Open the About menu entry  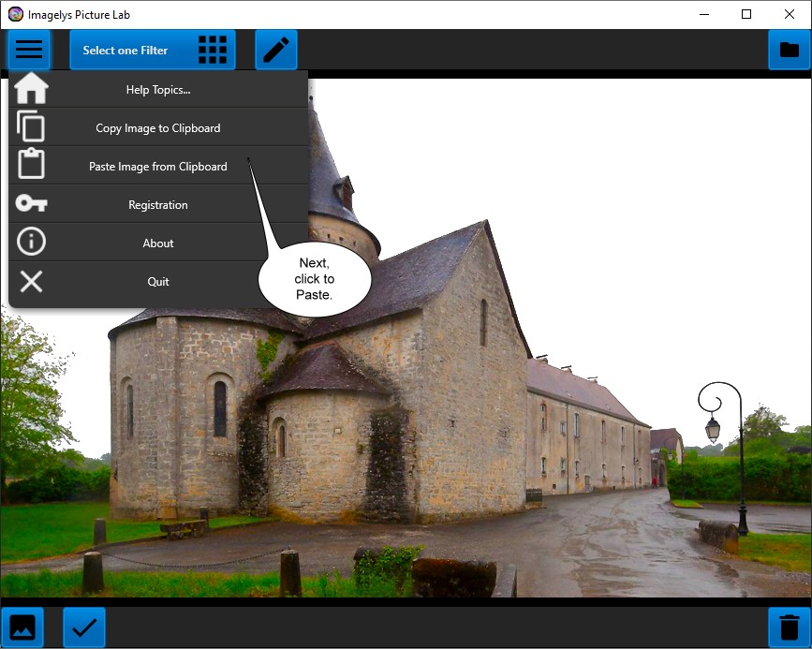[x=158, y=243]
